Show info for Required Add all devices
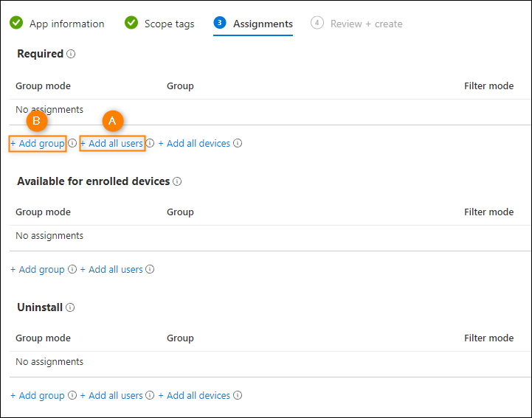 [x=238, y=143]
